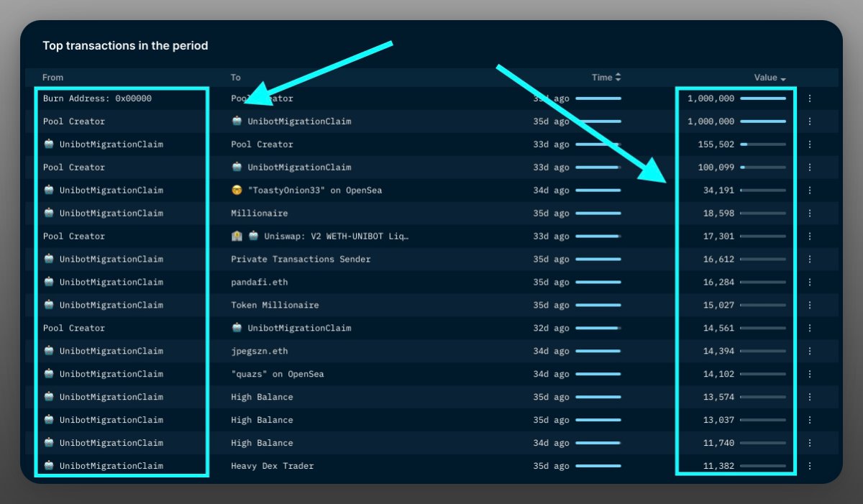Open the Token Millionaire recipient
This screenshot has height=504, width=863.
click(x=275, y=306)
